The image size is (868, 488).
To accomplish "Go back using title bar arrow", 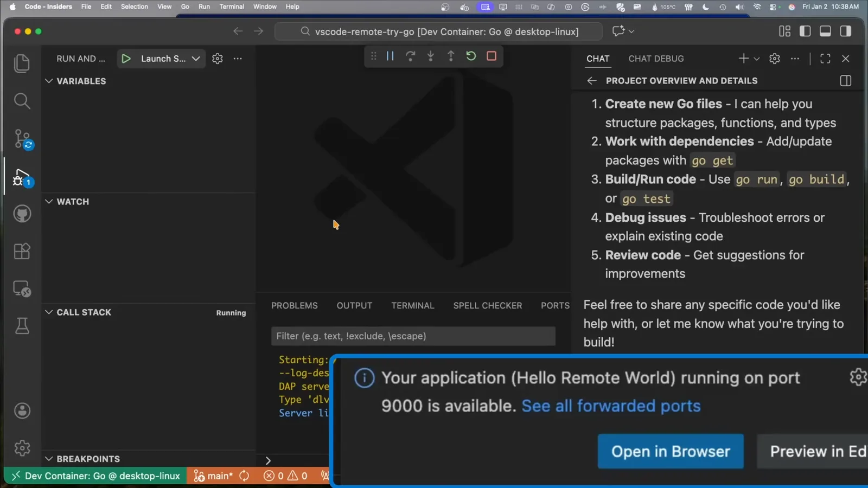I will (x=238, y=31).
